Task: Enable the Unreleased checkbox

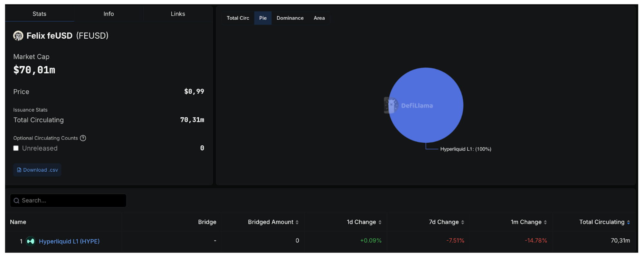Action: [16, 148]
